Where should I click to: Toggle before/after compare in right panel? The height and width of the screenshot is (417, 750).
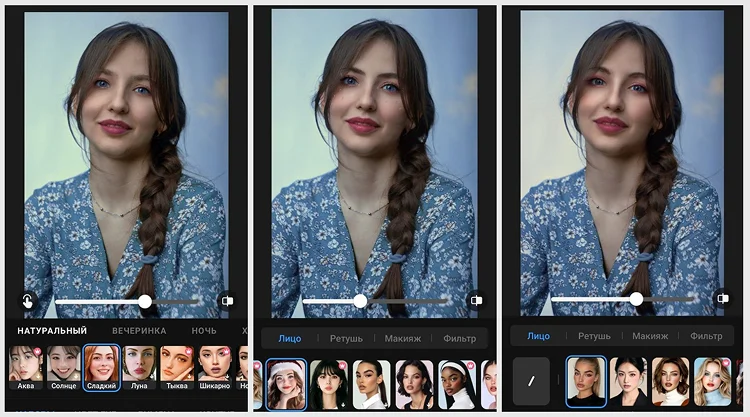coord(722,298)
